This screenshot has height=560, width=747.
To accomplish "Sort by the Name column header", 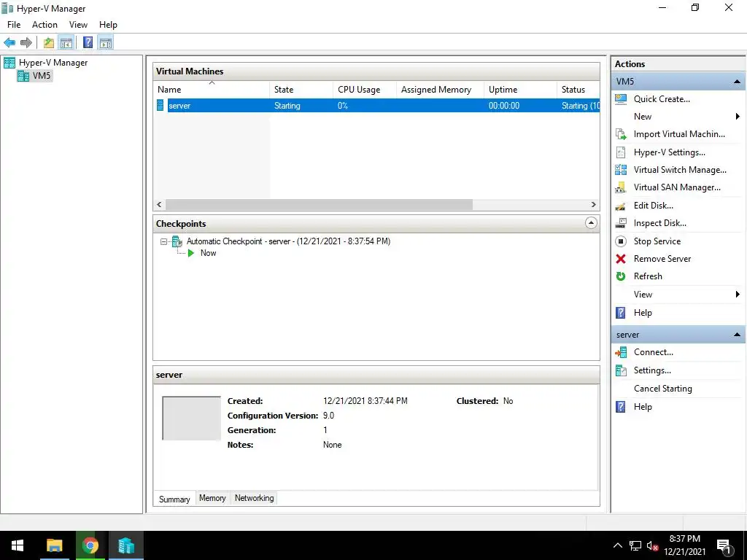I will (x=212, y=90).
